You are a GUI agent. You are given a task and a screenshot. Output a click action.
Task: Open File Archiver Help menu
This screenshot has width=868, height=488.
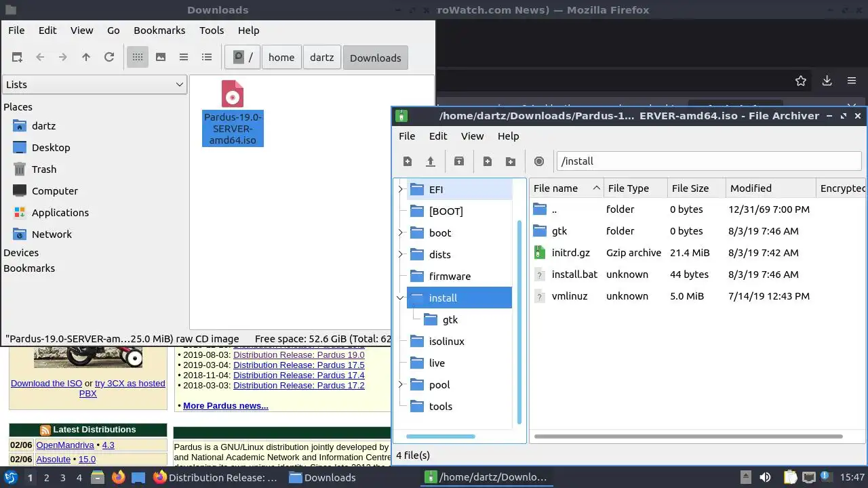tap(509, 136)
